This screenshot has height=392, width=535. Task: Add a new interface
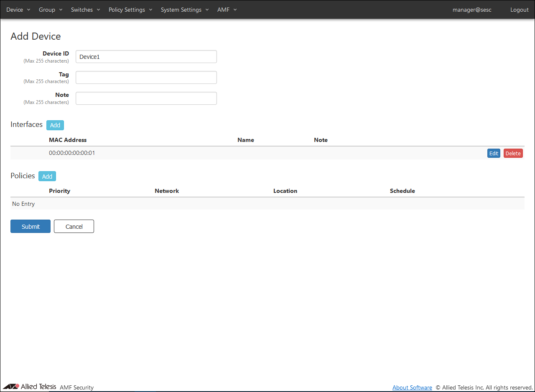coord(55,125)
